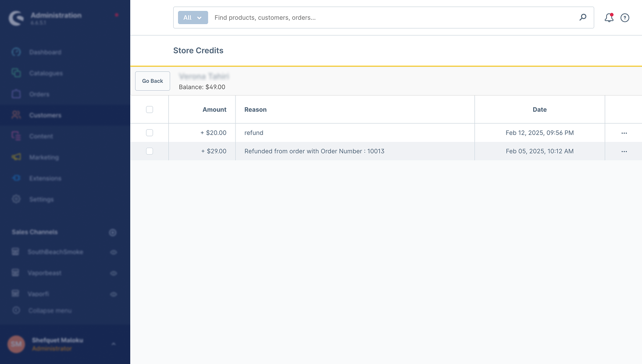
Task: Open the Settings gear icon in sidebar
Action: tap(16, 199)
